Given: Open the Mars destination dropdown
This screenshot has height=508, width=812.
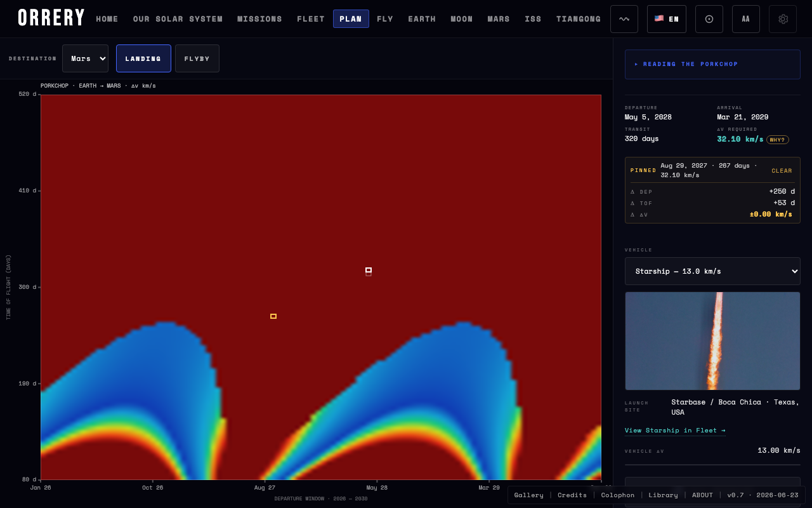Looking at the screenshot, I should (x=85, y=58).
